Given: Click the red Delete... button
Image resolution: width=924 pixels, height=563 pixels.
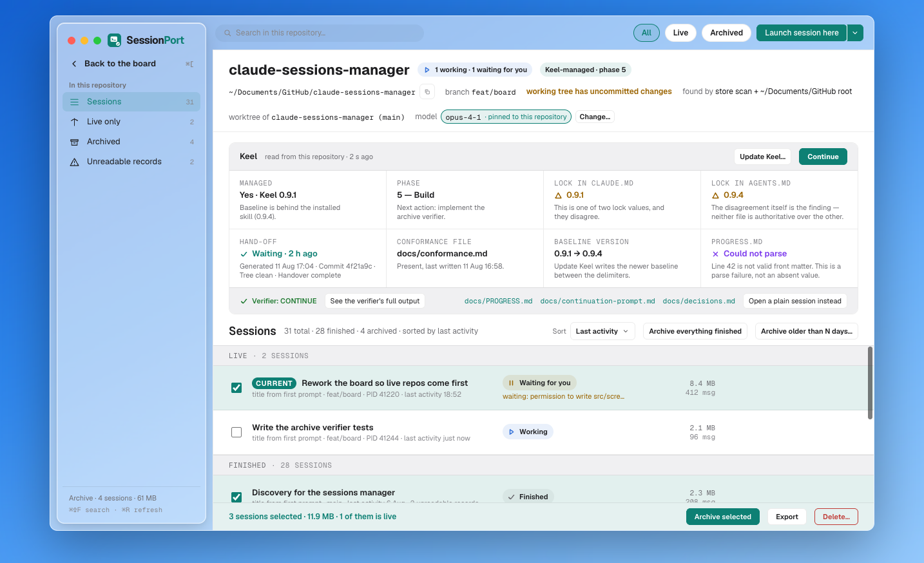Looking at the screenshot, I should coord(836,517).
